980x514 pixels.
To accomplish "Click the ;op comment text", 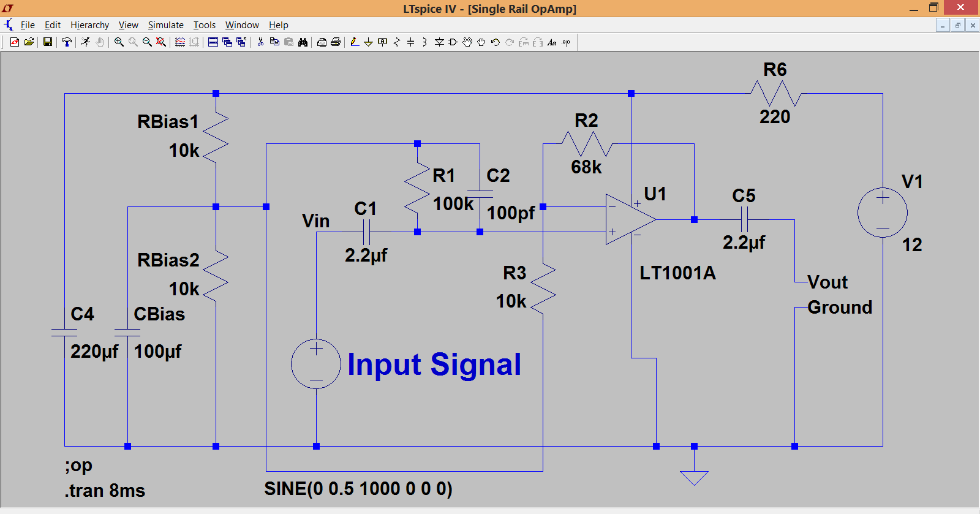I will click(x=78, y=466).
